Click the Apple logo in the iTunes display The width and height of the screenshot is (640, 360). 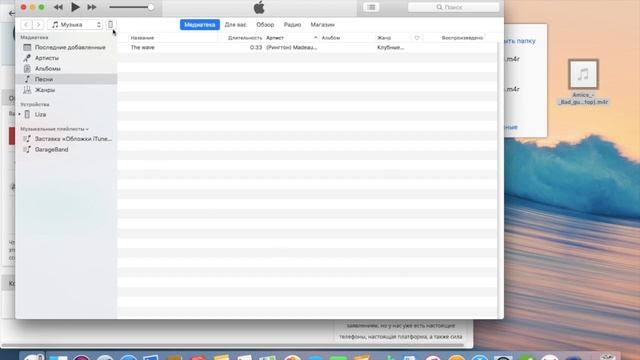259,7
